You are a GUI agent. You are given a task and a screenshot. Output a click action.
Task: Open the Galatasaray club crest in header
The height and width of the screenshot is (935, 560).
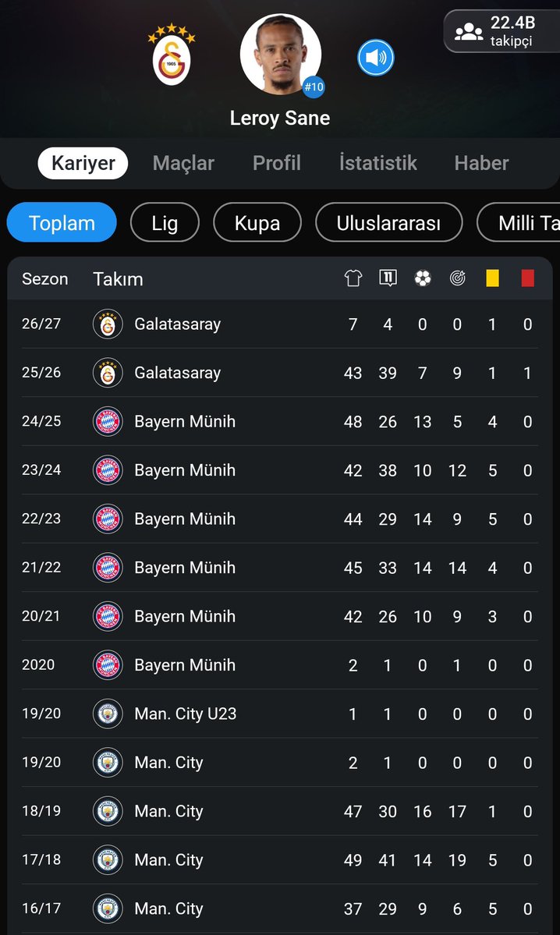172,55
